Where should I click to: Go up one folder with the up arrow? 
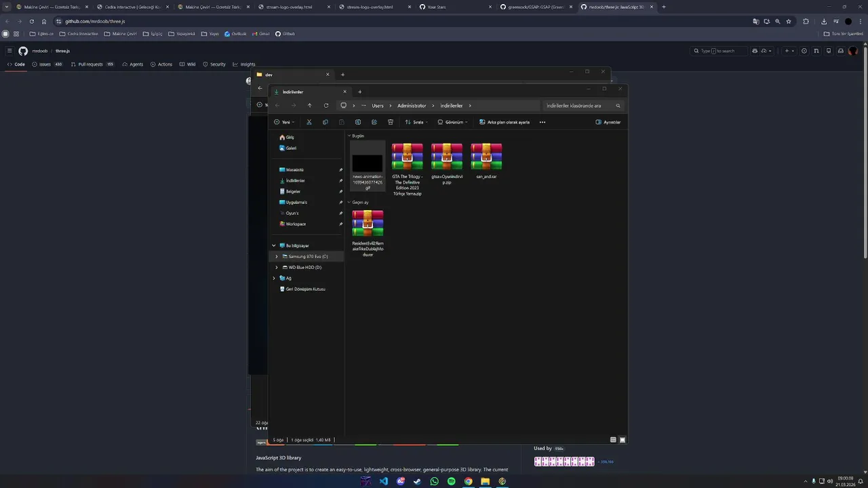pos(310,106)
